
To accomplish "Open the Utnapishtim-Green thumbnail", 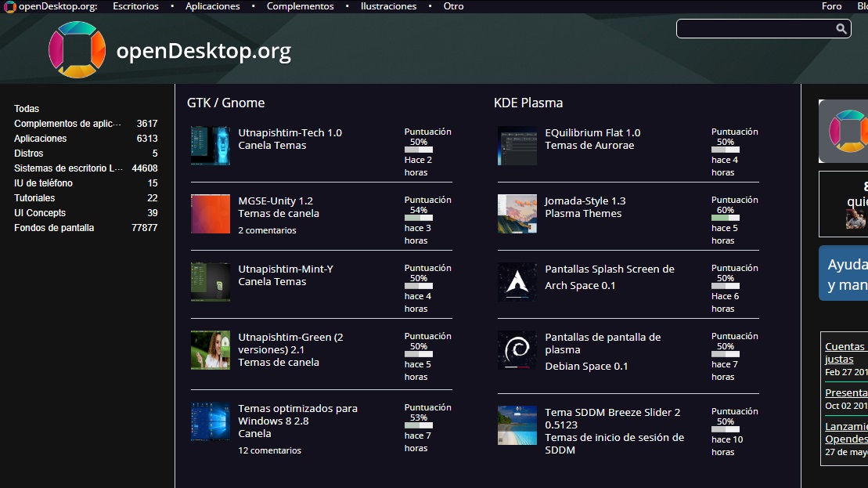I will (x=211, y=350).
